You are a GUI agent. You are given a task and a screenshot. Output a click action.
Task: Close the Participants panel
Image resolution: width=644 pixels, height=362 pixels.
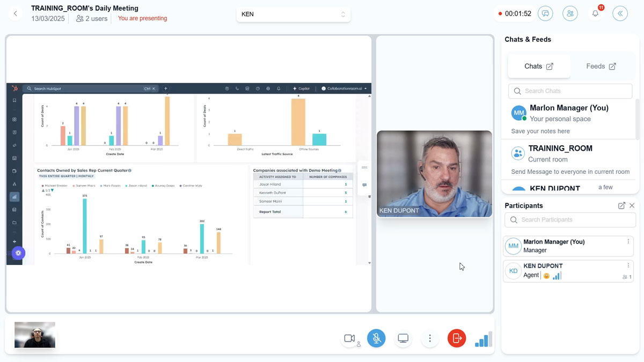tap(632, 205)
